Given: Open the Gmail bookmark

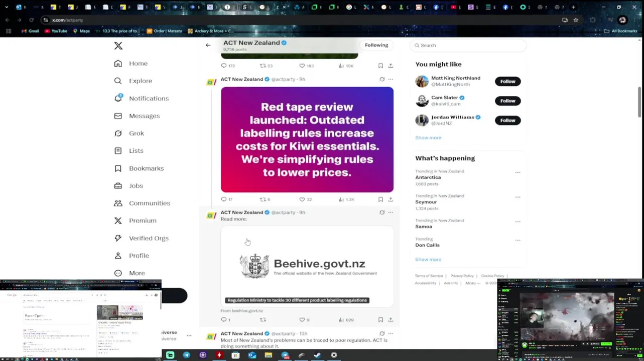Looking at the screenshot, I should pyautogui.click(x=30, y=31).
